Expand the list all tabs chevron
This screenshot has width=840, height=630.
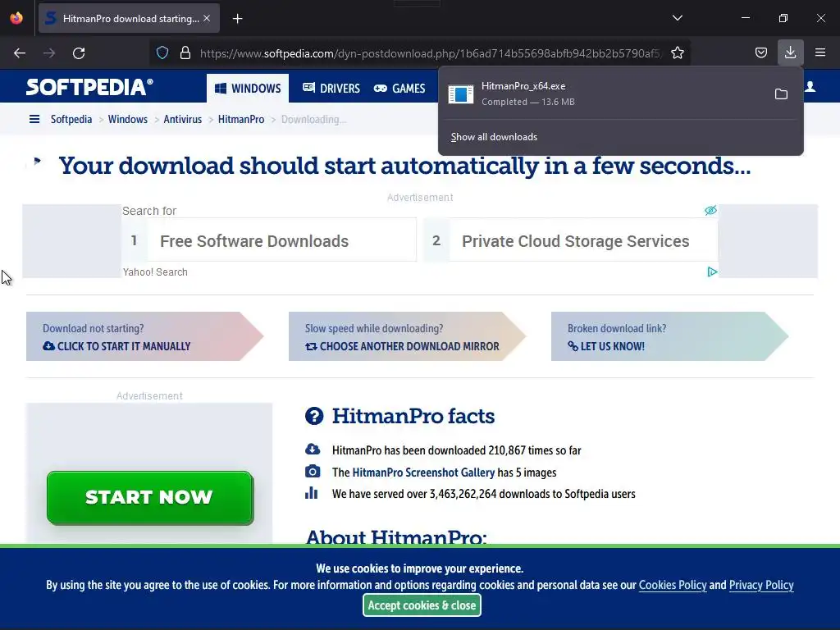tap(677, 18)
